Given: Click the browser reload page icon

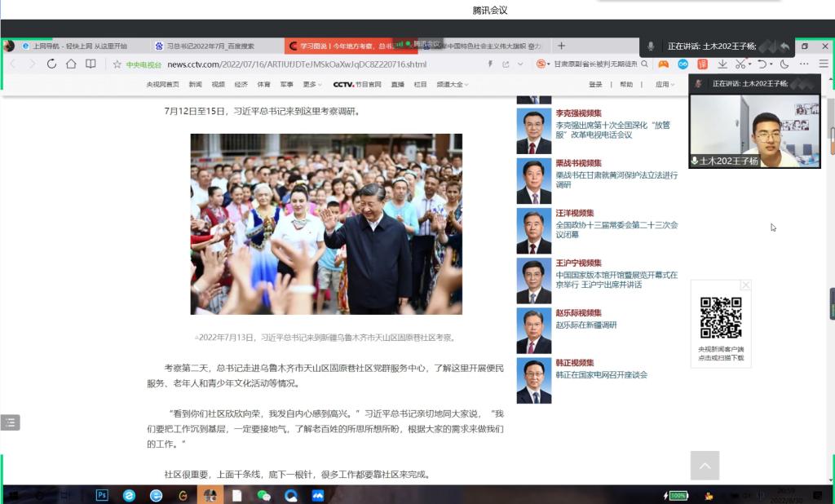Looking at the screenshot, I should tap(52, 64).
